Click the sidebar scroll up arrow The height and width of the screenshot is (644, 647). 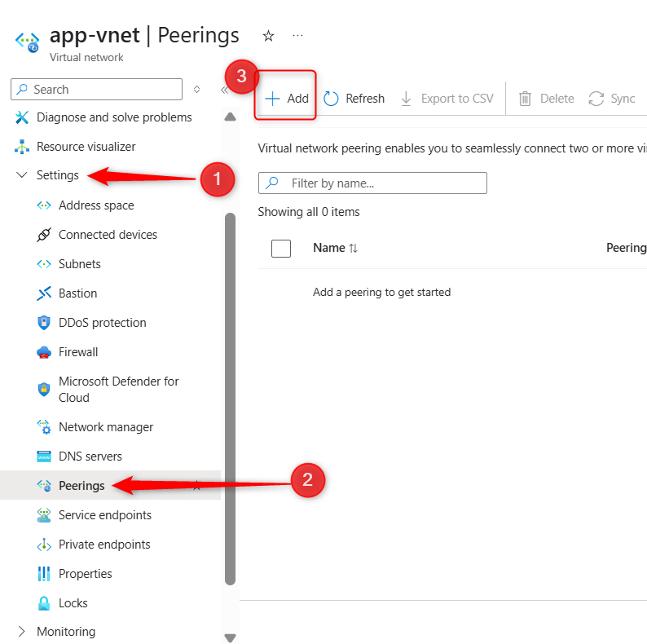[x=230, y=117]
